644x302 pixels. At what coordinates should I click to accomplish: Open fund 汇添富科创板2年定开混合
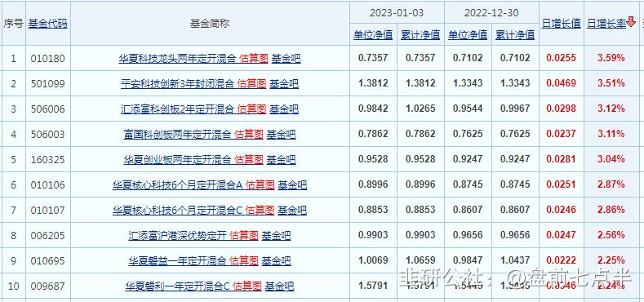click(x=177, y=109)
